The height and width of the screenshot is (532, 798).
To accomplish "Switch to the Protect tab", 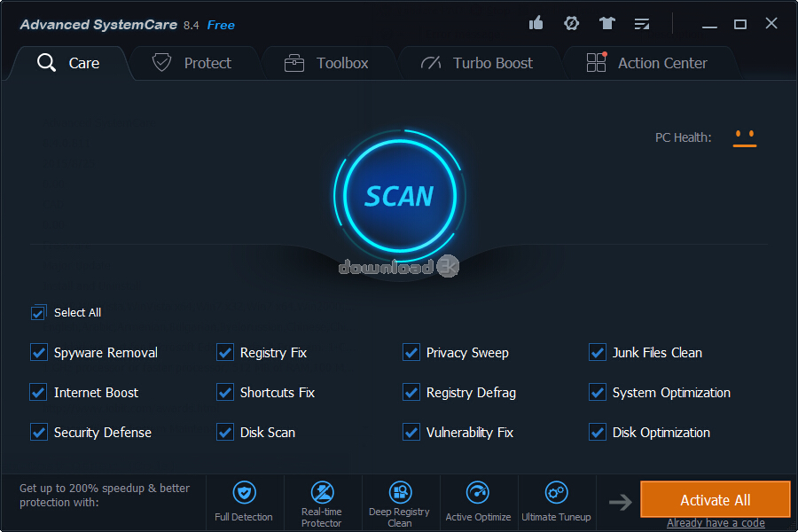I will [192, 63].
